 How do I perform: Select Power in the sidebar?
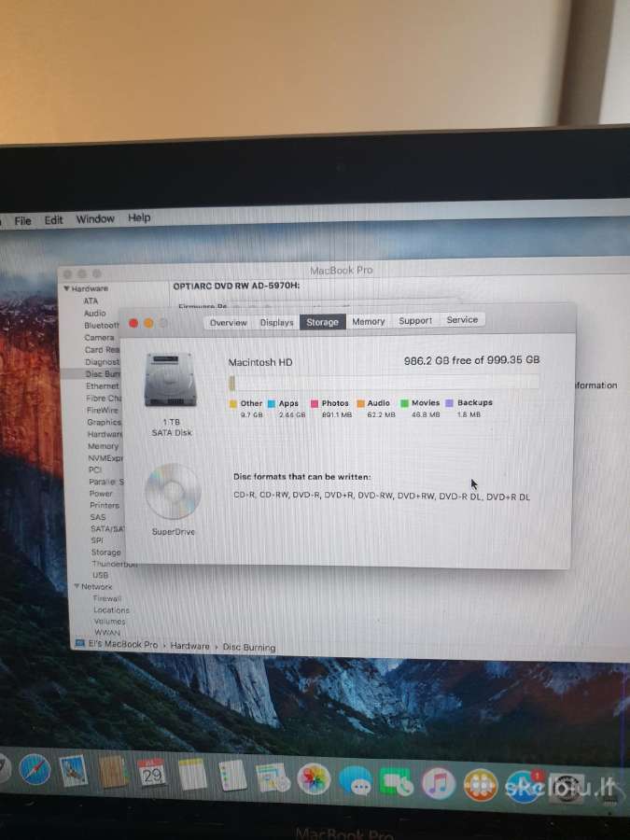101,494
